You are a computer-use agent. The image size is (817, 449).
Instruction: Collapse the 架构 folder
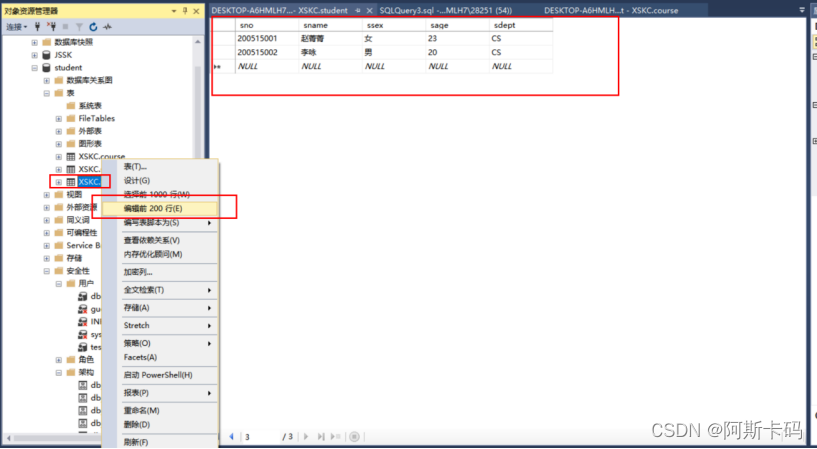pyautogui.click(x=59, y=373)
